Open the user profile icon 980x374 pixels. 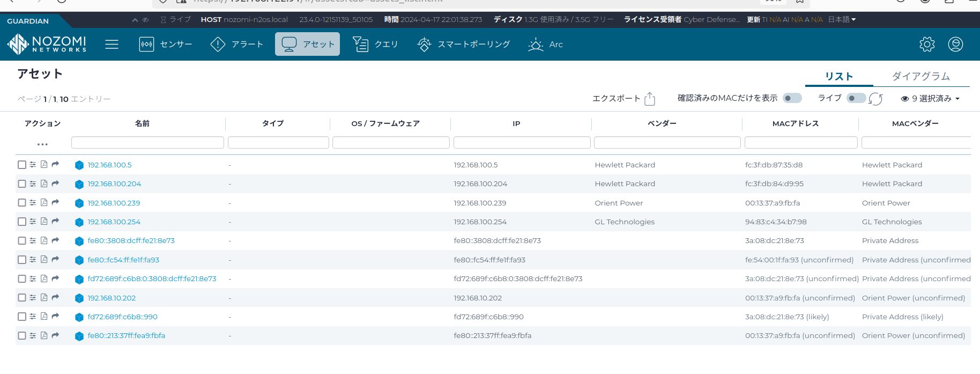click(x=955, y=44)
